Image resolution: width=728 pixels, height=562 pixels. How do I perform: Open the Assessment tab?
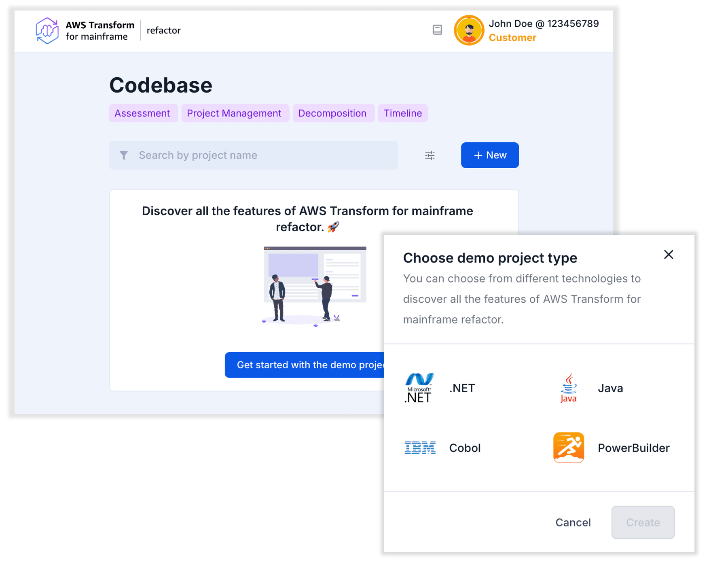point(142,113)
